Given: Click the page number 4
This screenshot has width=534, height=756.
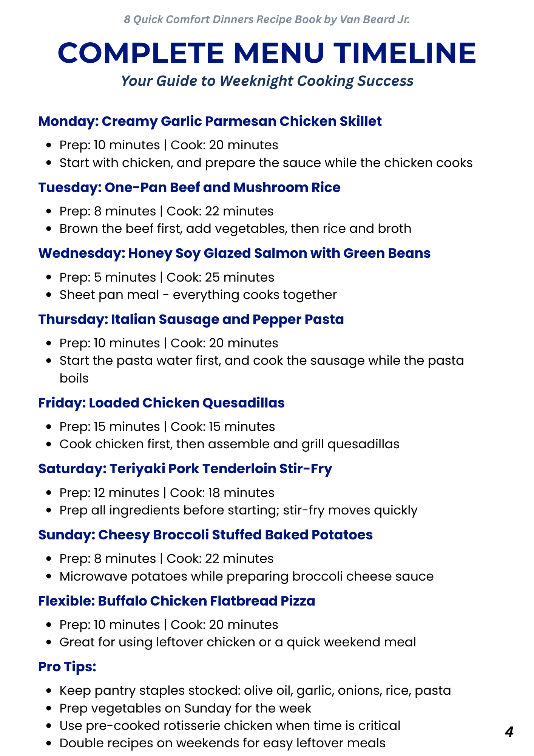Looking at the screenshot, I should [509, 732].
